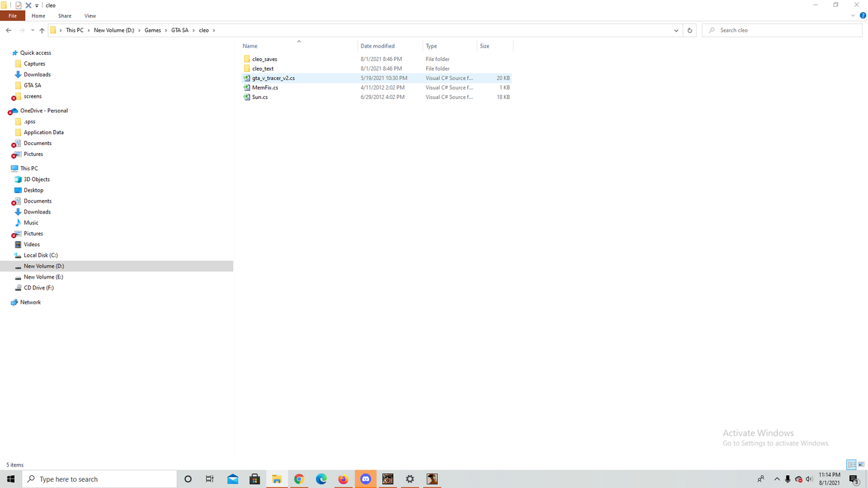
Task: Open Captures under Quick access
Action: (35, 64)
